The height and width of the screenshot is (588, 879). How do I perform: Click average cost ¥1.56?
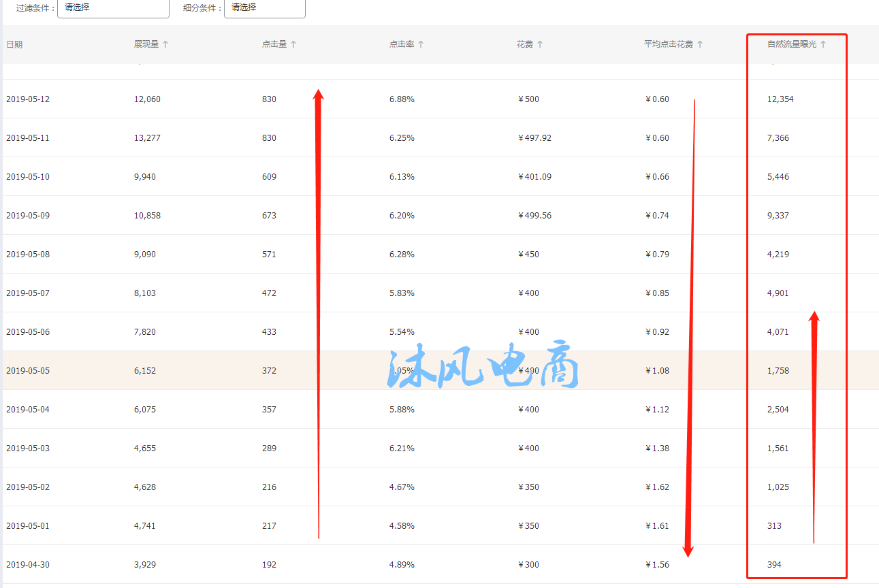click(657, 565)
